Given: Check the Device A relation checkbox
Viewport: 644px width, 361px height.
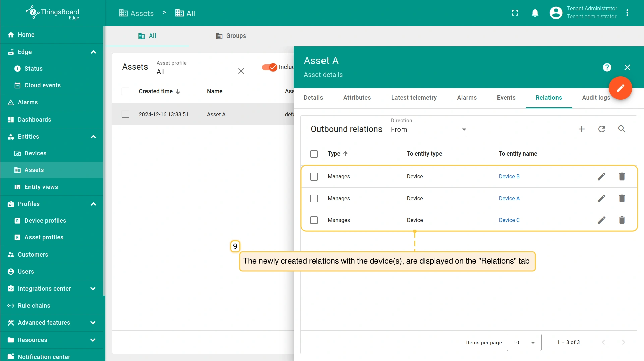Looking at the screenshot, I should click(x=314, y=198).
